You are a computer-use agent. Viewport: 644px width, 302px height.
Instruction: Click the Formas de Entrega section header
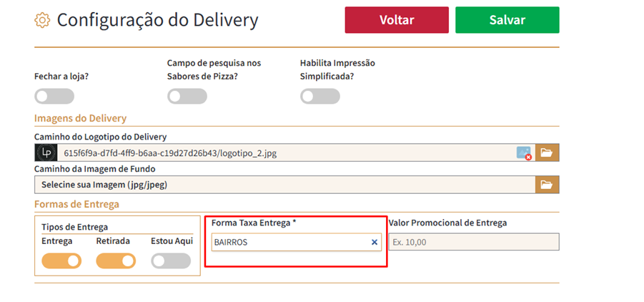click(x=76, y=204)
